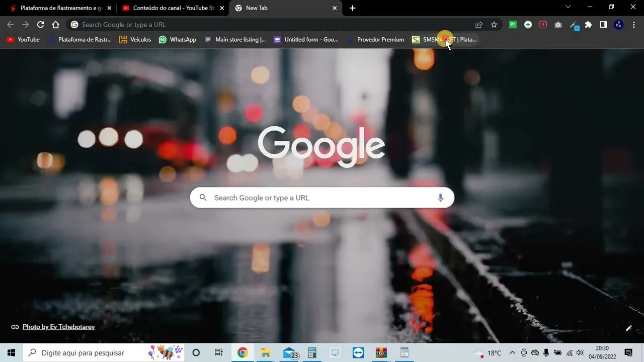
Task: Expand hidden system tray icons
Action: (x=512, y=353)
